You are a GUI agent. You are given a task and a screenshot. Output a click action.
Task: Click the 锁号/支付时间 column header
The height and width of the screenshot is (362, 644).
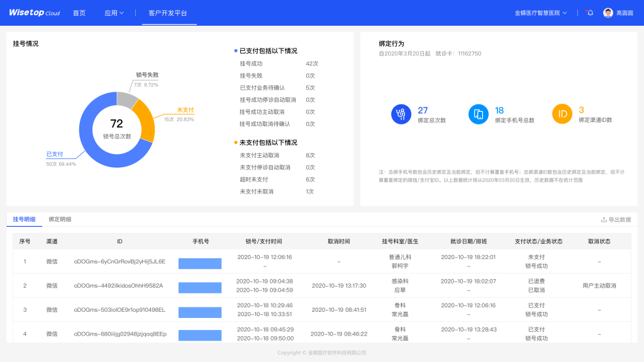pos(264,241)
